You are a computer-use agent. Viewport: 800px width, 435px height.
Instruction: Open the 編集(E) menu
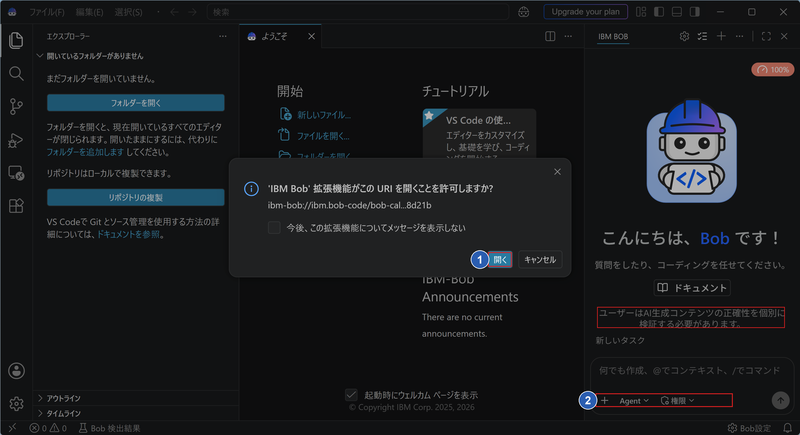pyautogui.click(x=89, y=12)
